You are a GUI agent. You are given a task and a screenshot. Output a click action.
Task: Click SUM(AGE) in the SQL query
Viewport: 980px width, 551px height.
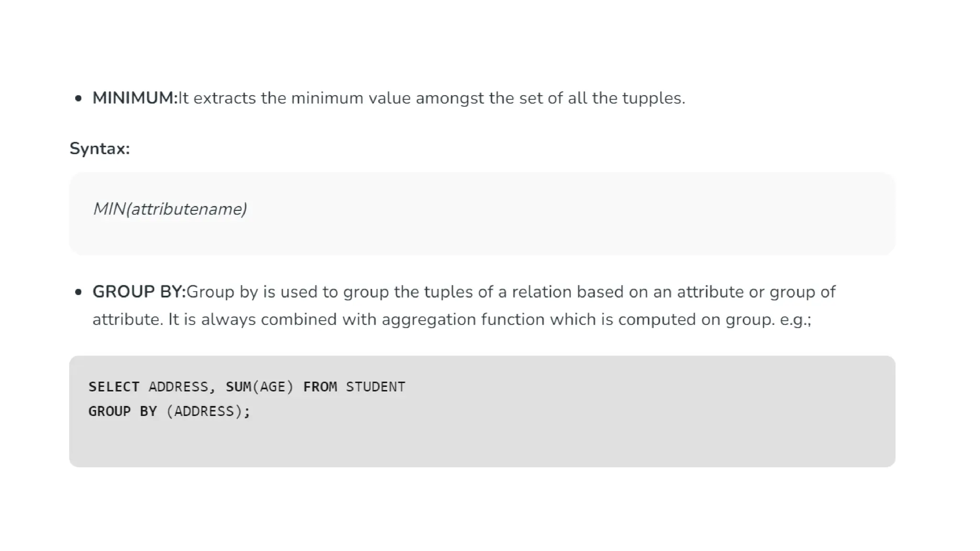pyautogui.click(x=259, y=386)
